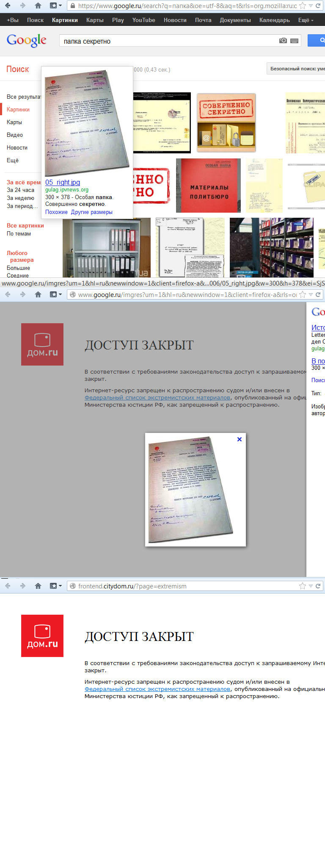
Task: Click the Google logo
Action: click(x=26, y=41)
